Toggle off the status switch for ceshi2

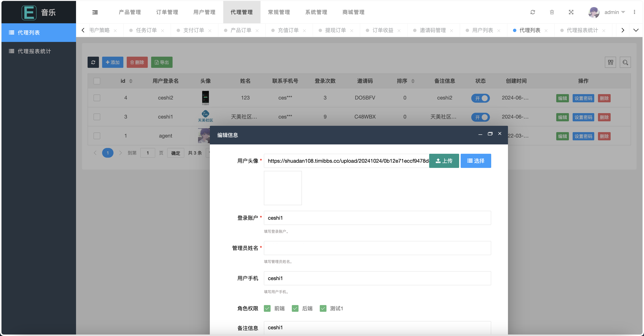480,98
